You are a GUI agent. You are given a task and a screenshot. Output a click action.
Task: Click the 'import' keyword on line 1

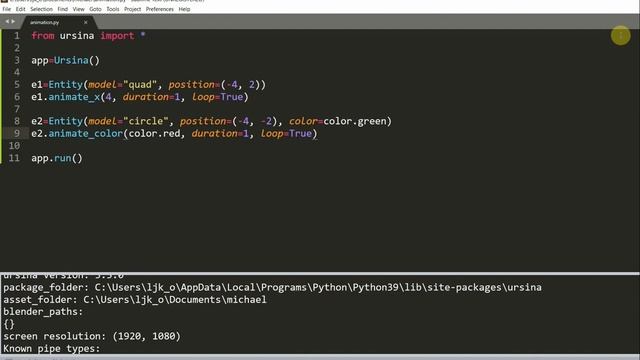(x=117, y=36)
